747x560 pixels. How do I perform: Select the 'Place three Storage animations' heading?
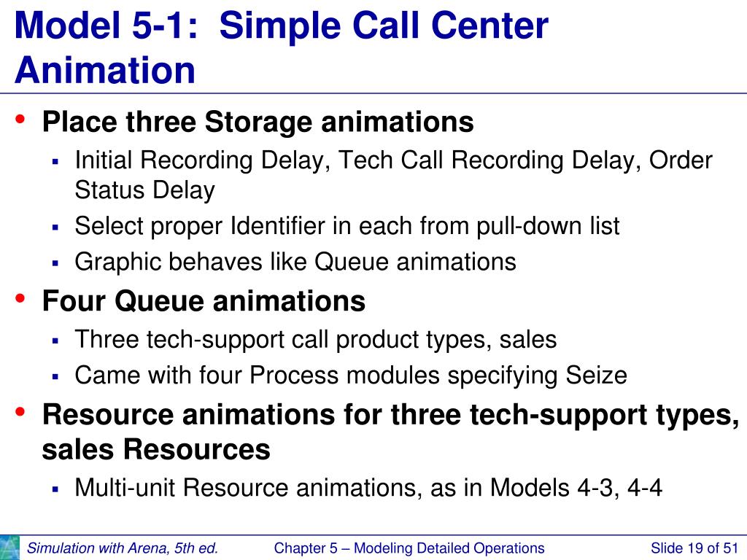pyautogui.click(x=258, y=122)
